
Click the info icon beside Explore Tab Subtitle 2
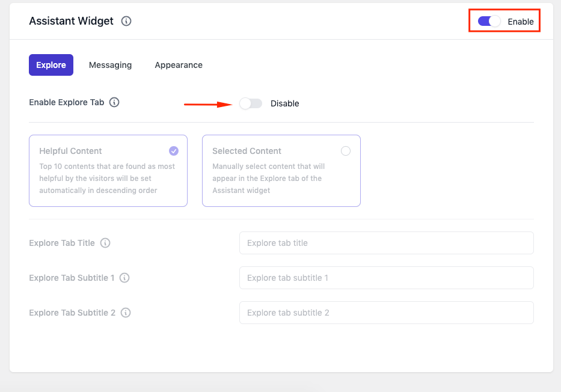126,313
